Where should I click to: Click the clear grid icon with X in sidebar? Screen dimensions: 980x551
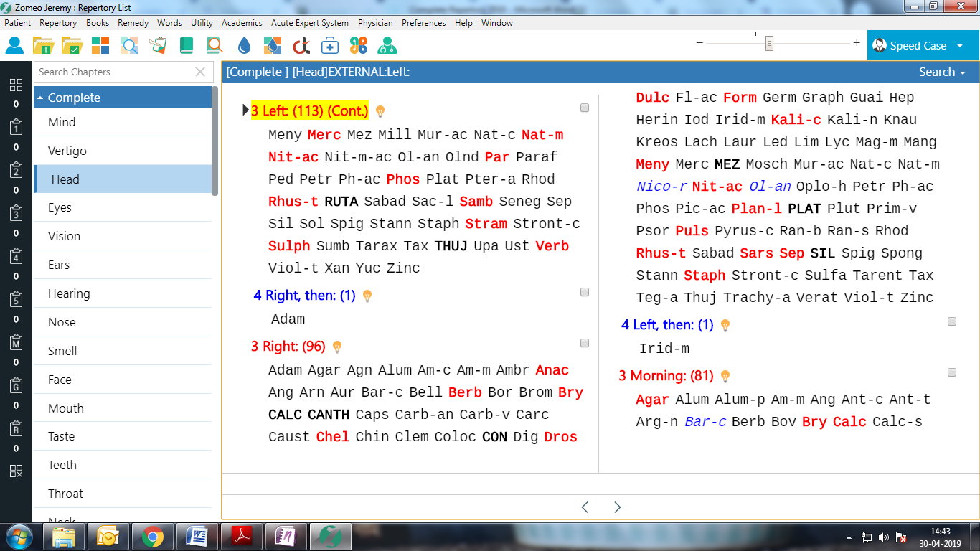[16, 471]
